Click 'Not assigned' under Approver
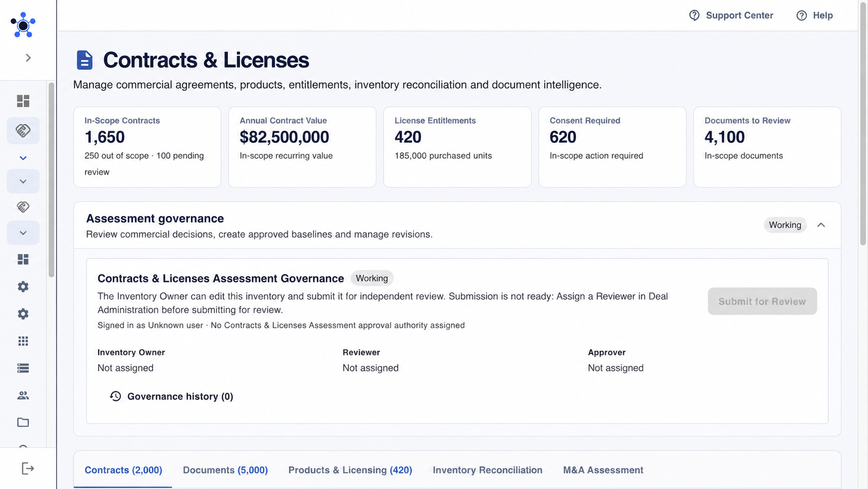The height and width of the screenshot is (489, 868). pyautogui.click(x=616, y=368)
